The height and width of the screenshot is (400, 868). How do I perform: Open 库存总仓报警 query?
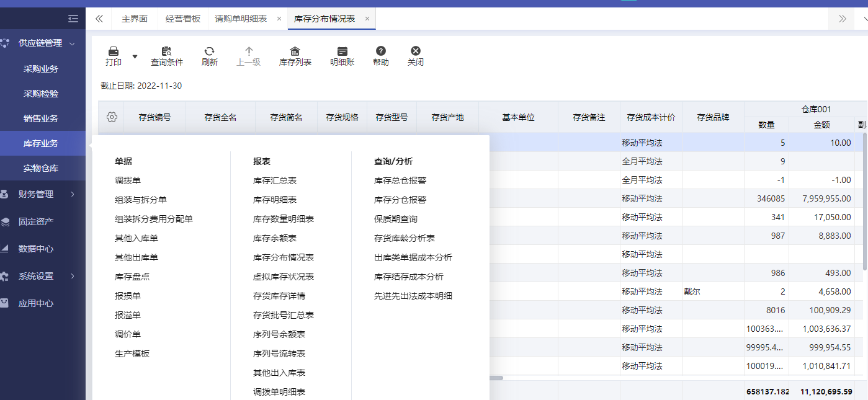[x=400, y=180]
